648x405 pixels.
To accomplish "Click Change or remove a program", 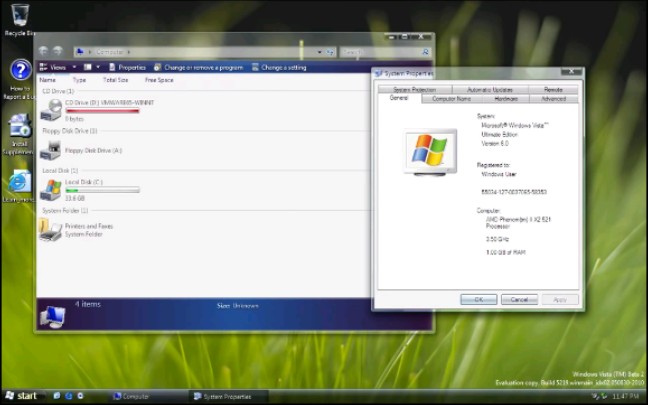I will click(x=198, y=67).
